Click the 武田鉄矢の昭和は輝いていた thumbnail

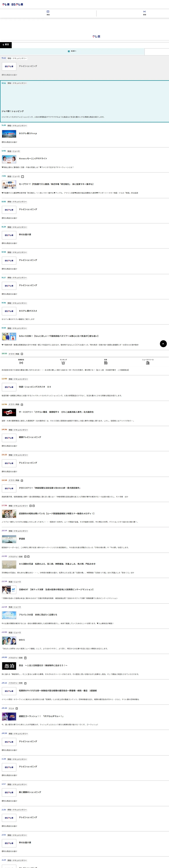9,514
